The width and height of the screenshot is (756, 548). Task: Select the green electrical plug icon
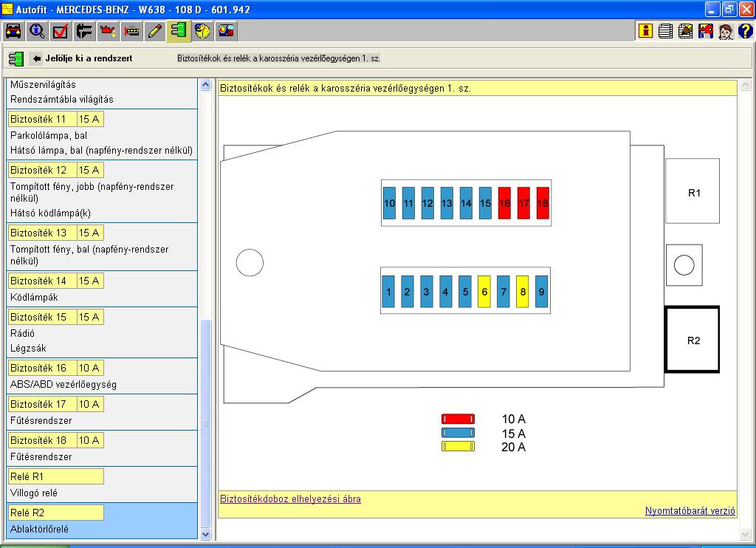(179, 31)
